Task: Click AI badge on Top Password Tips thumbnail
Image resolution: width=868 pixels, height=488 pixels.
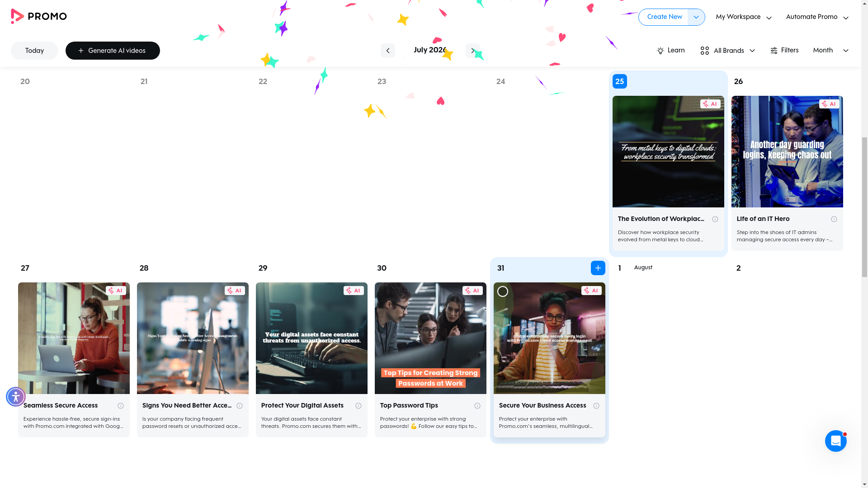Action: tap(472, 291)
